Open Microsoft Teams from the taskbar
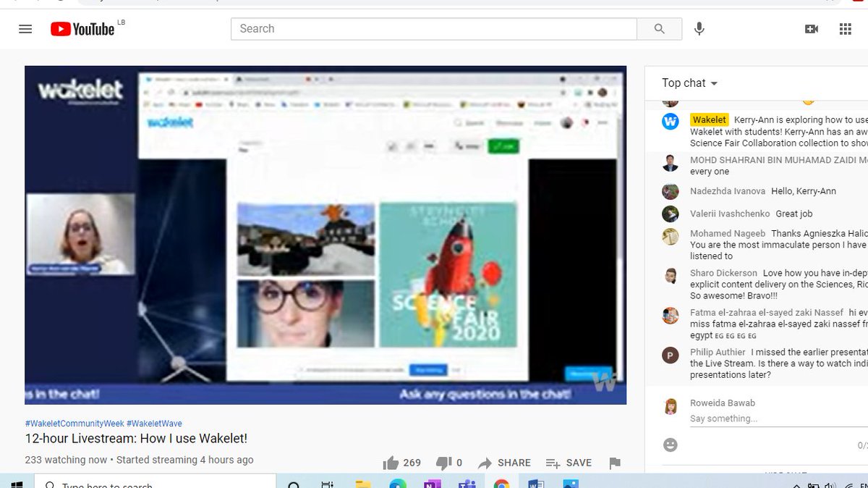The height and width of the screenshot is (488, 868). coord(467,484)
